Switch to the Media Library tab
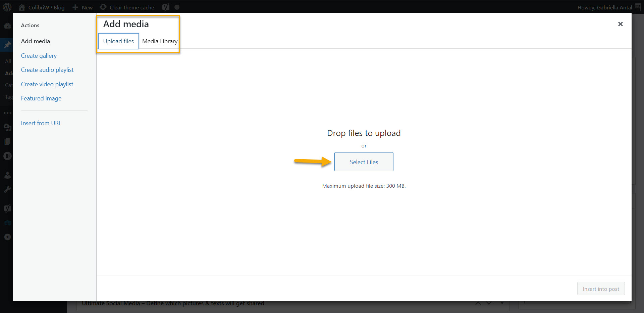Image resolution: width=644 pixels, height=313 pixels. [x=160, y=41]
